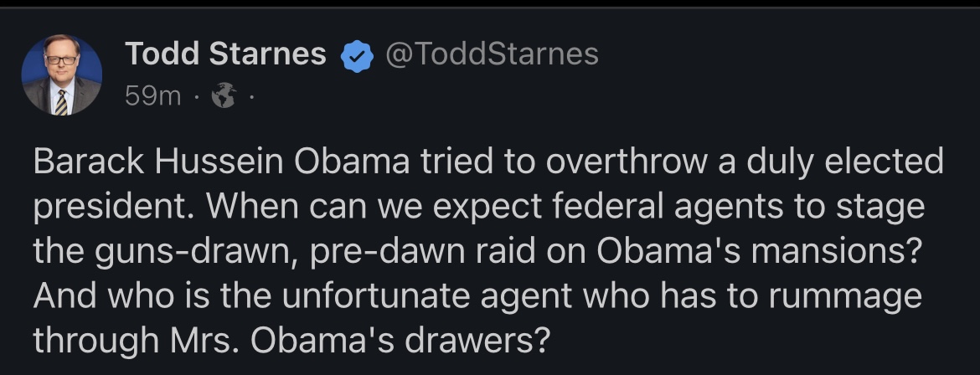This screenshot has height=375, width=980.
Task: Click the 59m post timestamp
Action: click(152, 97)
